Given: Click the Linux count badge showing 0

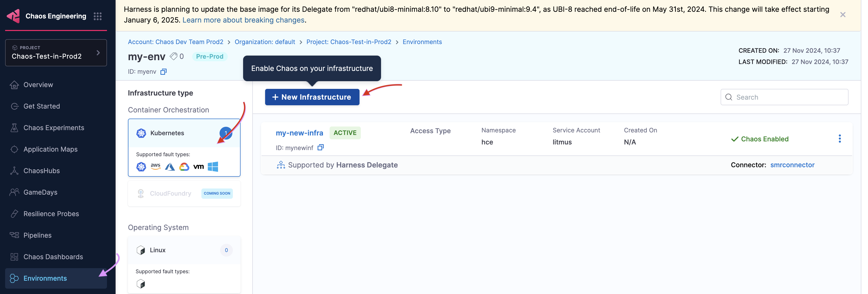Looking at the screenshot, I should pos(226,250).
